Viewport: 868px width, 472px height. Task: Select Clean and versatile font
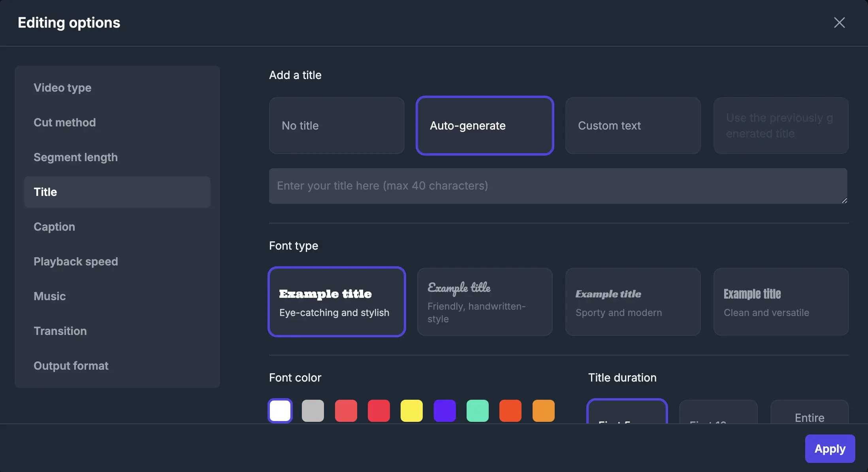781,302
